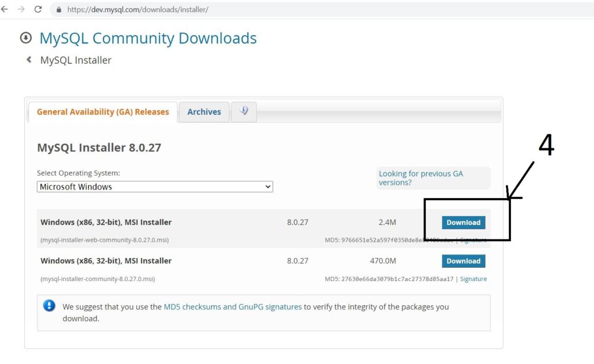Viewport: 594px width, 364px height.
Task: Click the browser back arrow
Action: [x=5, y=9]
